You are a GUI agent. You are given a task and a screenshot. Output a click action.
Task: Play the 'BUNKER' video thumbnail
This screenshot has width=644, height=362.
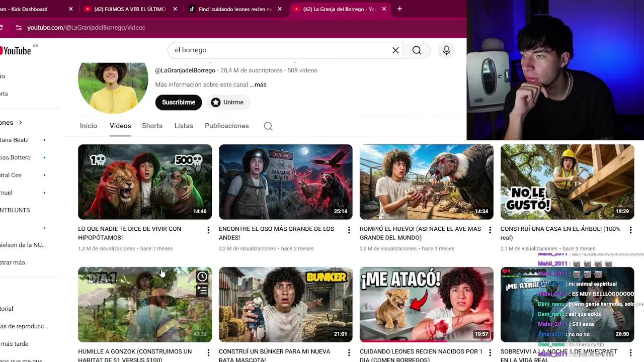(x=286, y=305)
